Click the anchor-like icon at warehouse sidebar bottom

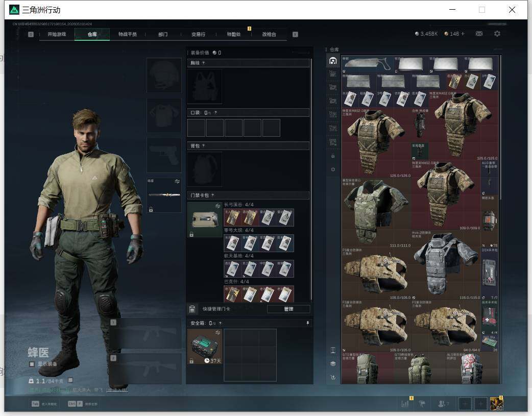click(x=333, y=377)
